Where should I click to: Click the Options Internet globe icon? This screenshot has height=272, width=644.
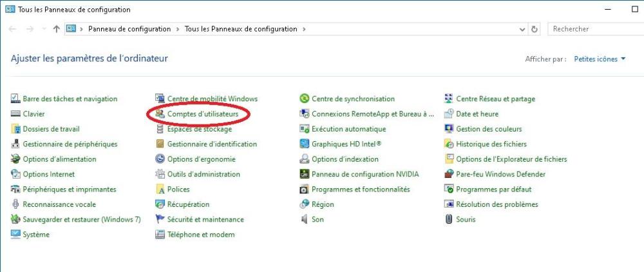click(15, 174)
